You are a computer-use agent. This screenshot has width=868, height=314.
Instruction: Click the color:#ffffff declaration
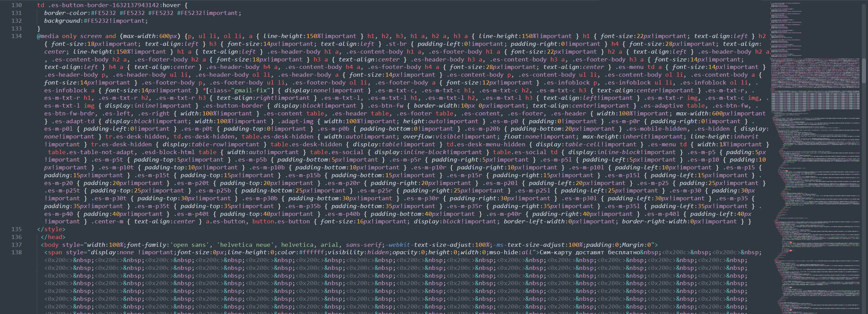[x=301, y=252]
